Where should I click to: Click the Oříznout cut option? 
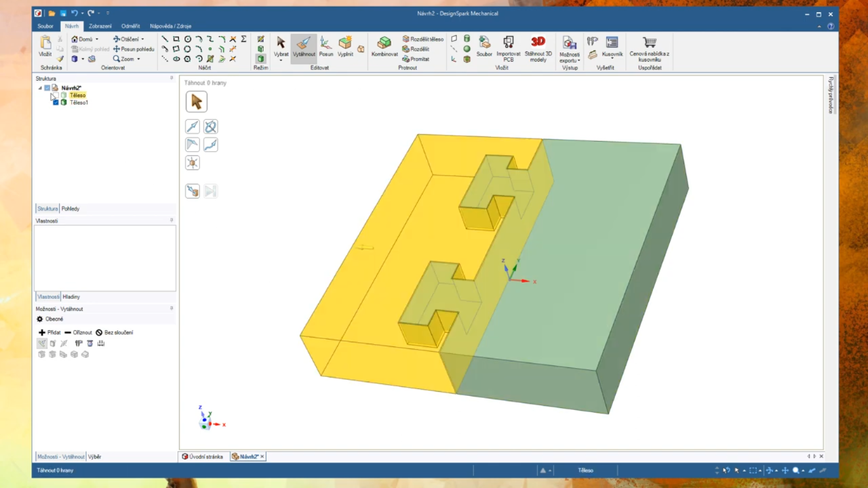(78, 333)
